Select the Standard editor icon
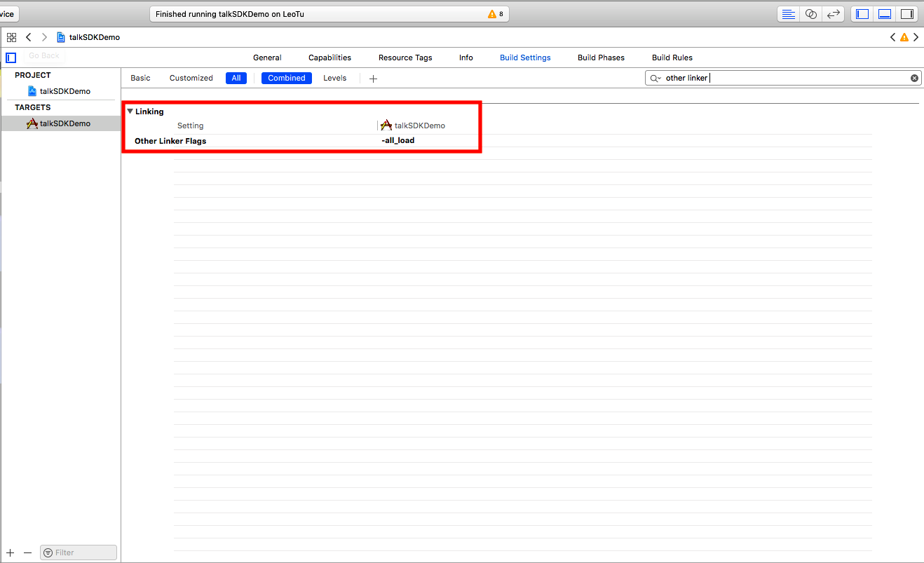Viewport: 924px width, 563px height. [789, 14]
